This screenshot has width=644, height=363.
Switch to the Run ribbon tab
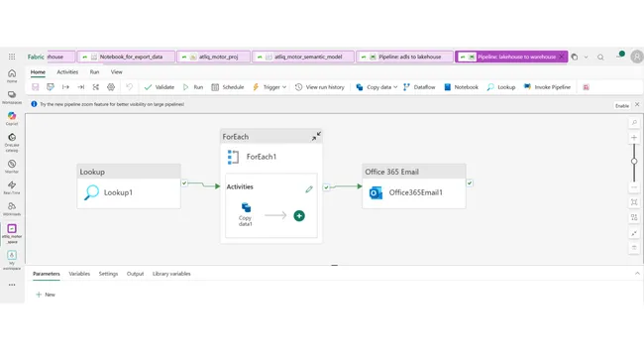(94, 72)
